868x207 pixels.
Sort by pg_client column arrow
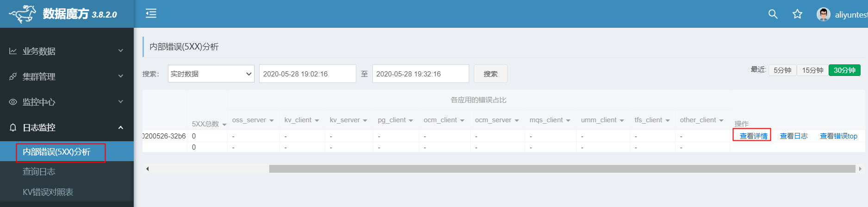click(411, 120)
